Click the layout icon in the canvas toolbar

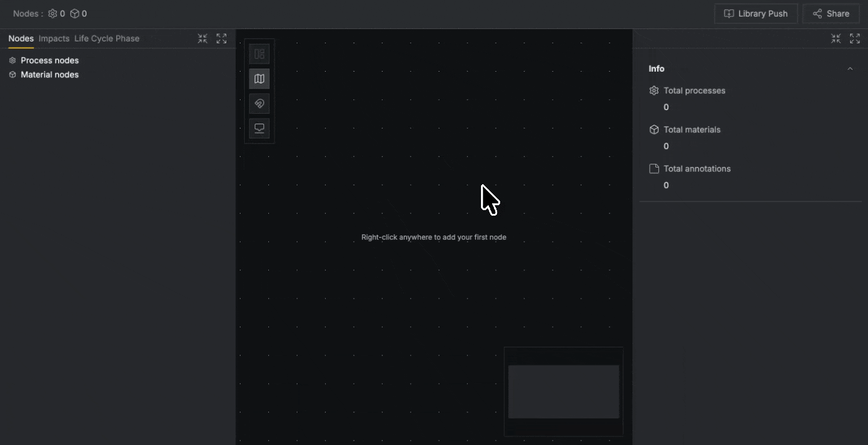pos(259,54)
